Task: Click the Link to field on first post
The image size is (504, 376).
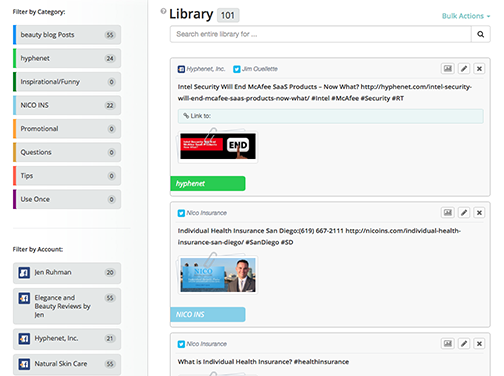Action: click(x=331, y=116)
